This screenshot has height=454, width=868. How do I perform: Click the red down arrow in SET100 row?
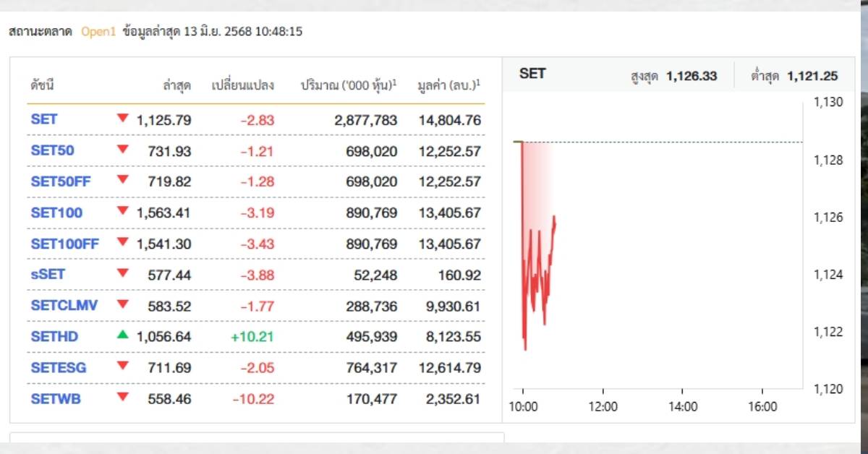point(122,211)
